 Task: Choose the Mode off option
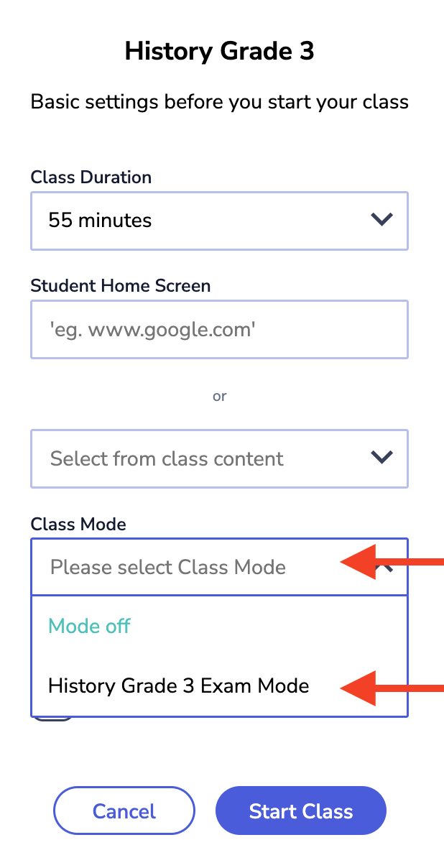tap(89, 626)
